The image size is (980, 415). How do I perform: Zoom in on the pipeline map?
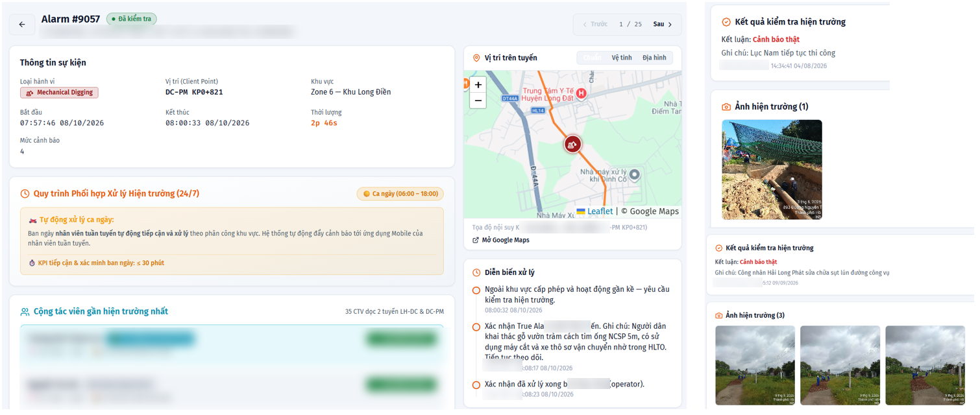click(x=478, y=85)
